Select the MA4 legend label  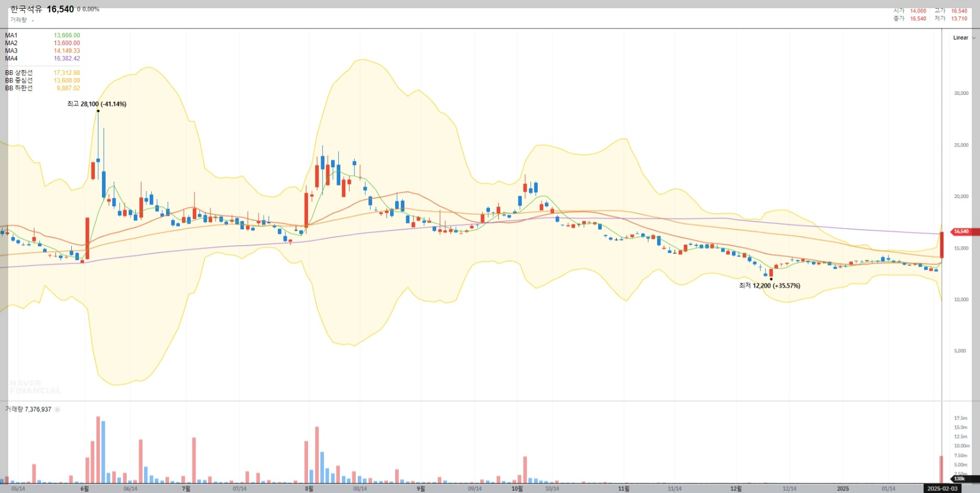point(11,58)
